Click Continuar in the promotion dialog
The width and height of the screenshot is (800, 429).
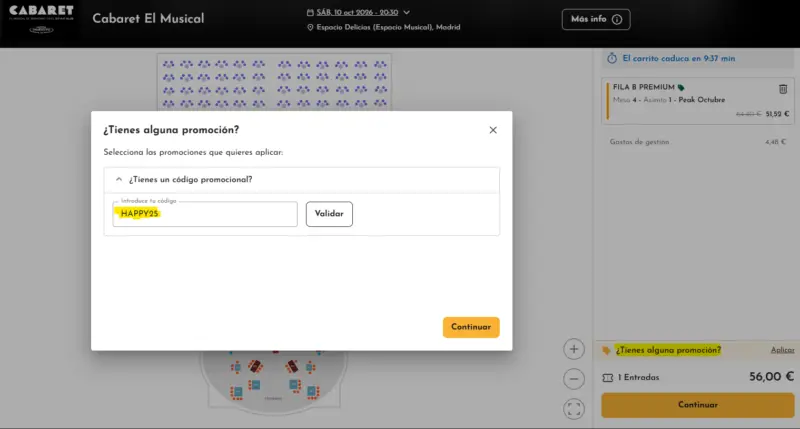click(471, 327)
